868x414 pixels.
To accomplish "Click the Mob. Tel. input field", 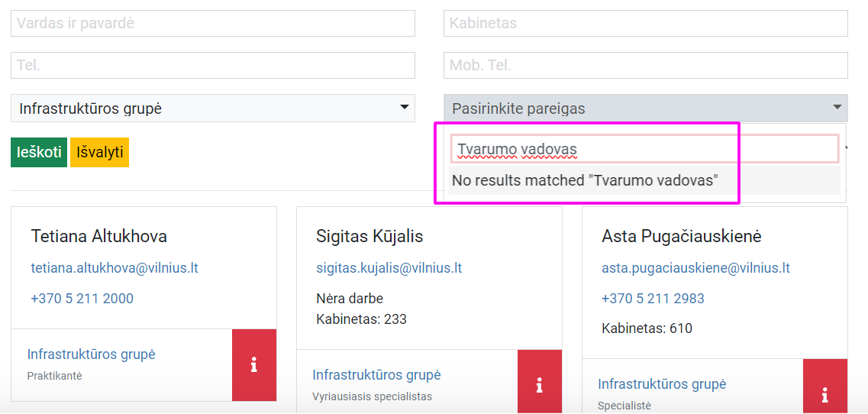I will tap(645, 66).
